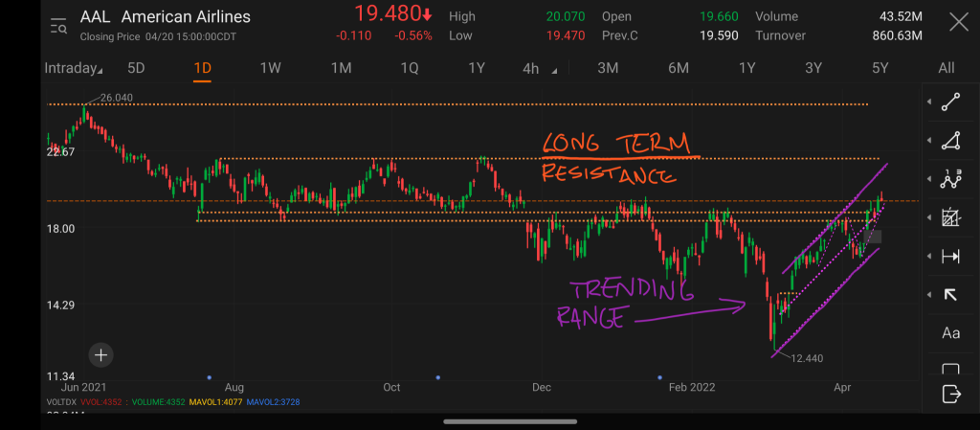Click the VOLUME:4352 indicator value
Viewport: 980px width, 430px height.
tap(158, 402)
